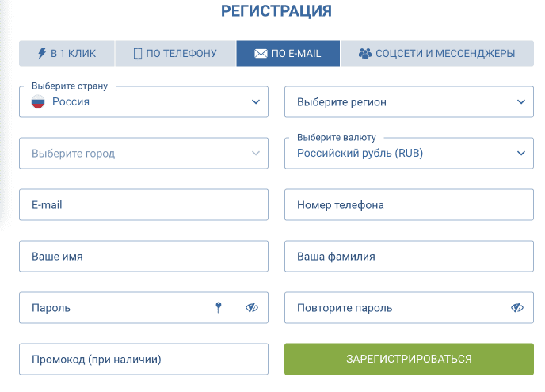Open the Соцсети и мессенджеры tab

[x=437, y=54]
